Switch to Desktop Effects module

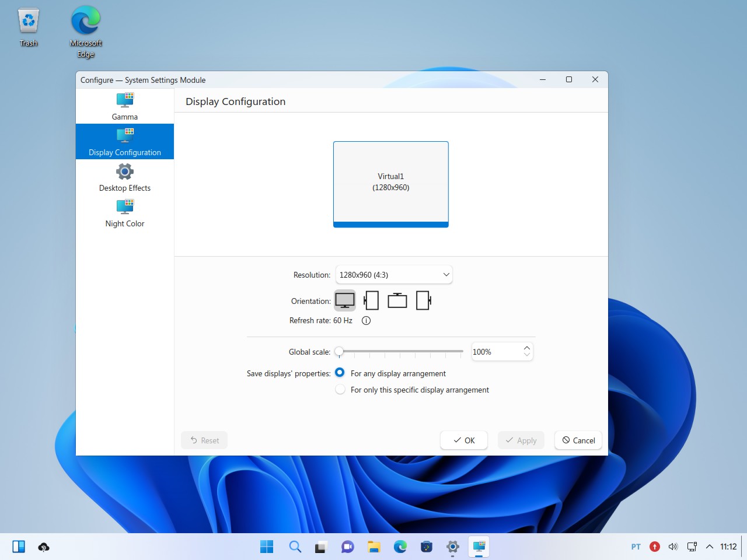coord(125,178)
